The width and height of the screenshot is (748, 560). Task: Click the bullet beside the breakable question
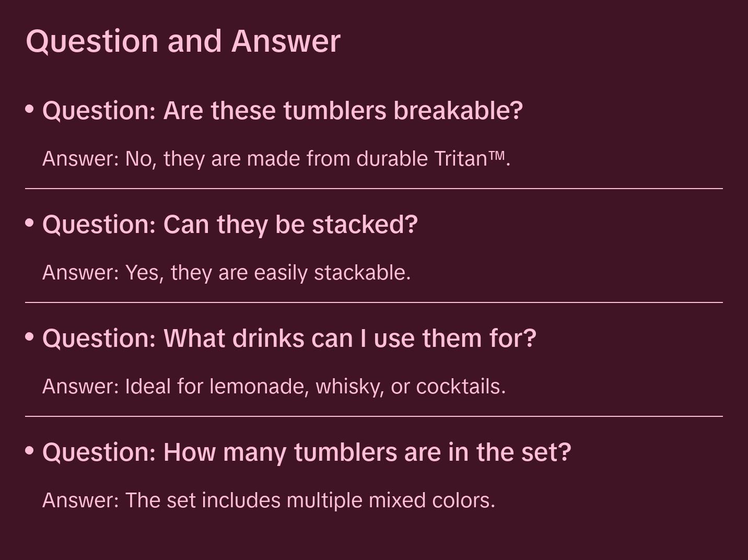pos(30,109)
